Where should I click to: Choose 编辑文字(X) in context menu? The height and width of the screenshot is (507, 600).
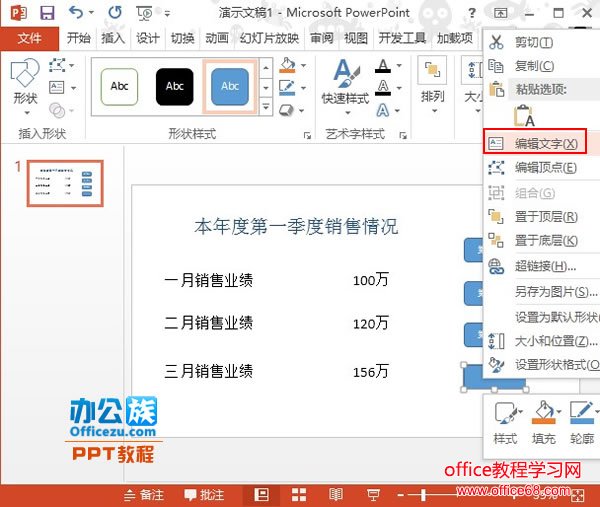[x=542, y=143]
